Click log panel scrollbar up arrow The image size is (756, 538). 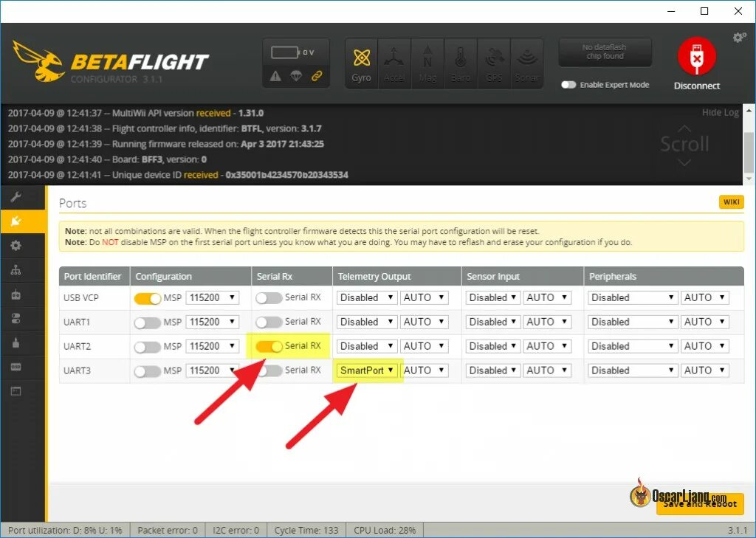pyautogui.click(x=749, y=111)
